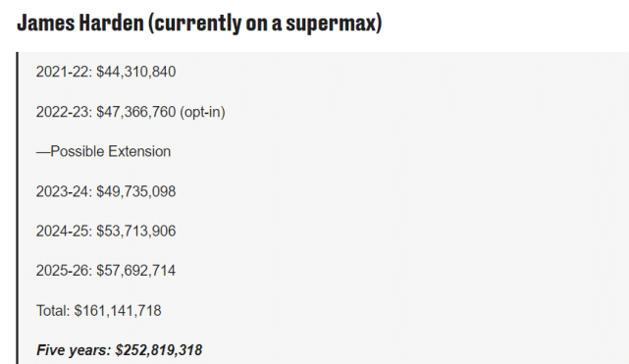The image size is (629, 364).
Task: Select the 2021-22 salary line
Action: (106, 72)
